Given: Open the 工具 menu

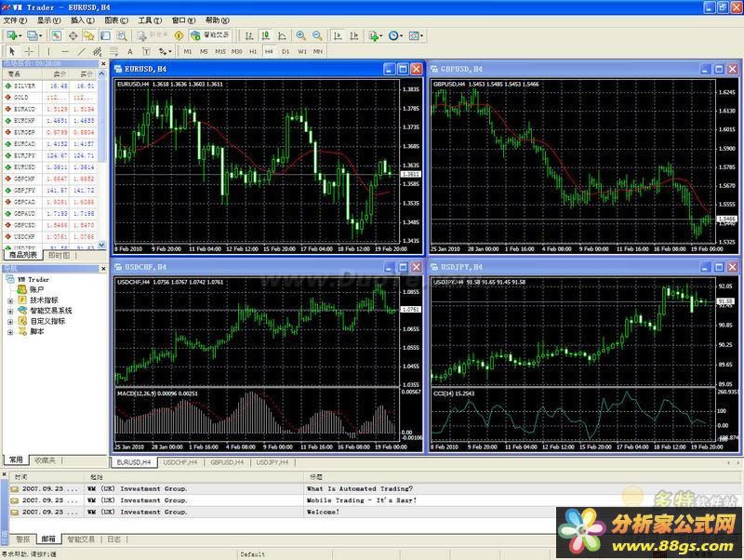Looking at the screenshot, I should tap(150, 20).
